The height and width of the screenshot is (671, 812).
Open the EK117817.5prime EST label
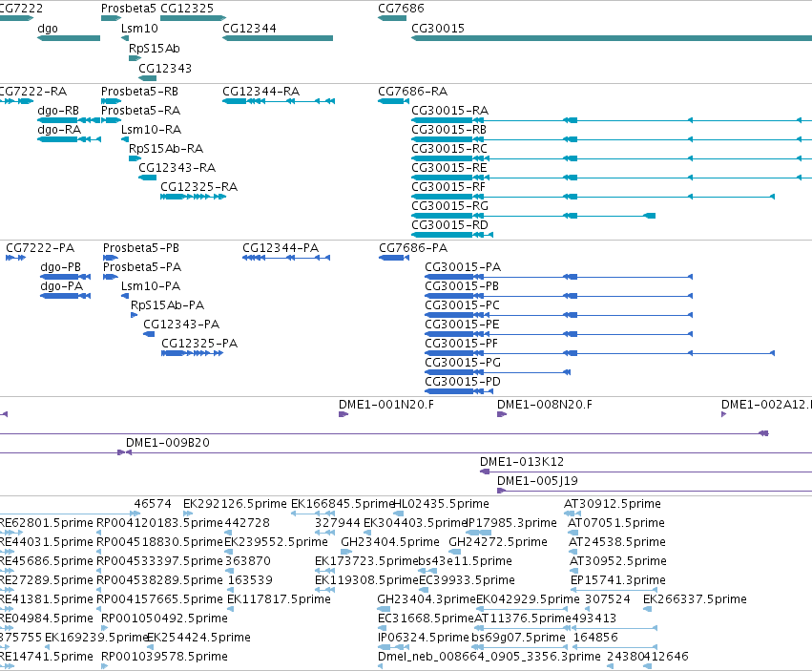coord(279,599)
